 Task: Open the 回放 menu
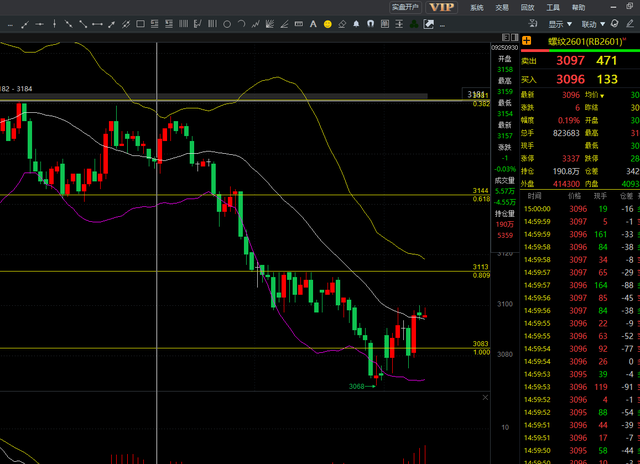[527, 8]
